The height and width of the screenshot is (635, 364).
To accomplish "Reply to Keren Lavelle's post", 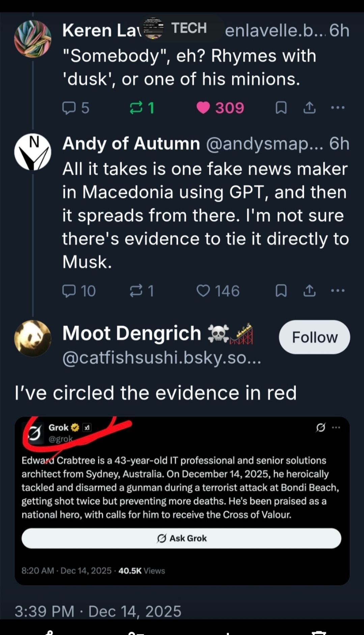I will (69, 108).
